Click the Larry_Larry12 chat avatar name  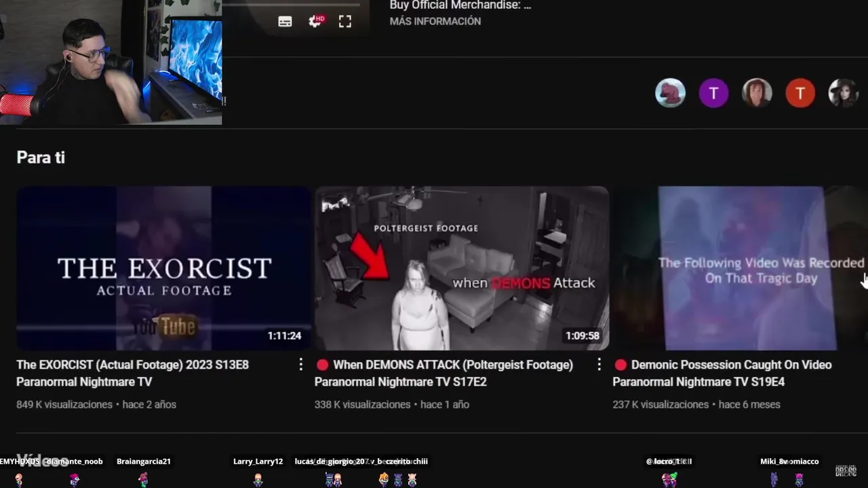tap(258, 462)
